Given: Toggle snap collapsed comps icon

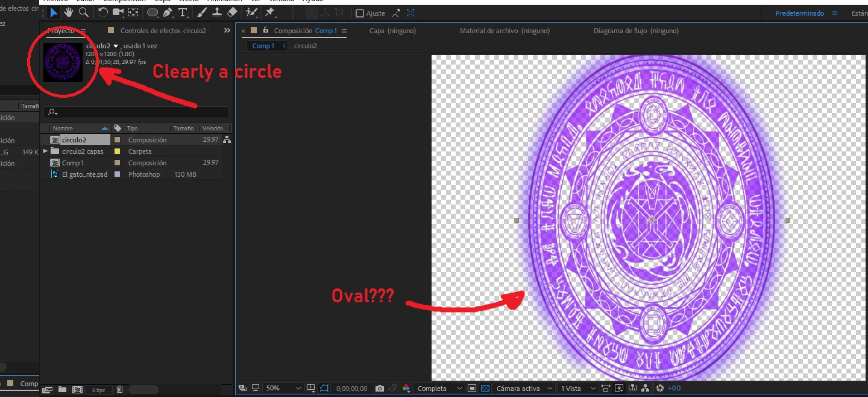Looking at the screenshot, I should pyautogui.click(x=410, y=13).
